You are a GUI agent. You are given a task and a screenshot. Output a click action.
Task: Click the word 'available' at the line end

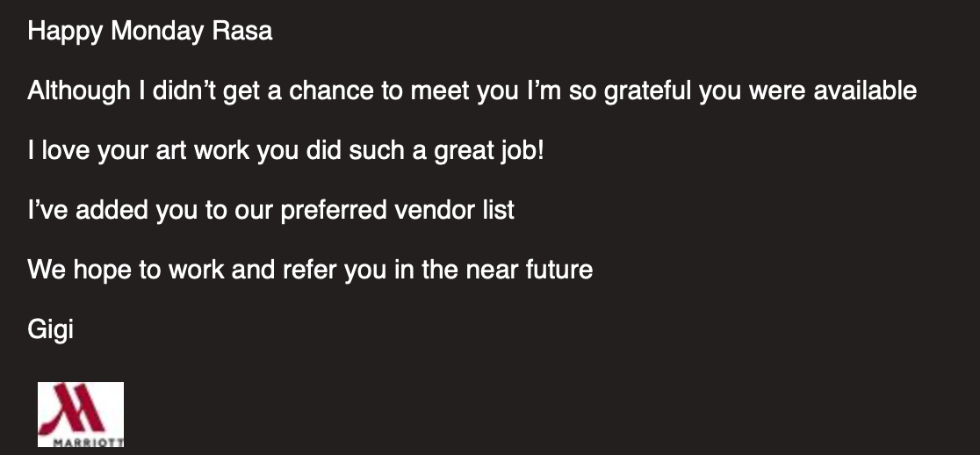coord(865,90)
